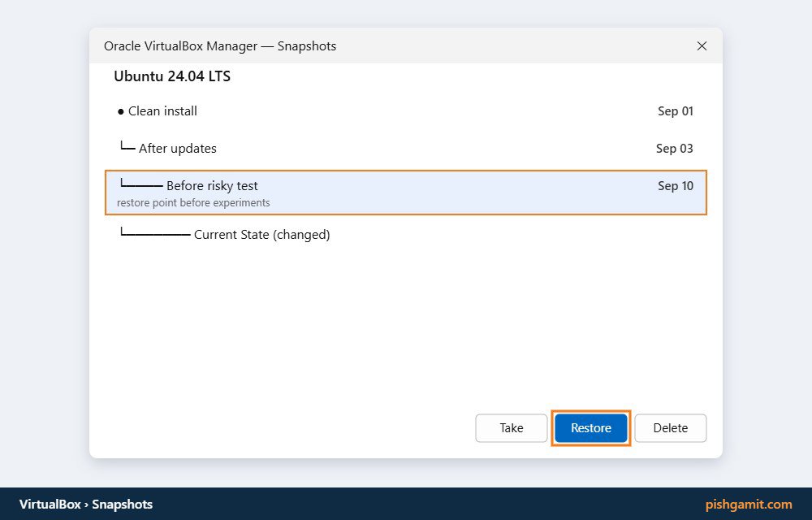812x520 pixels.
Task: Delete the selected snapshot
Action: coord(671,428)
